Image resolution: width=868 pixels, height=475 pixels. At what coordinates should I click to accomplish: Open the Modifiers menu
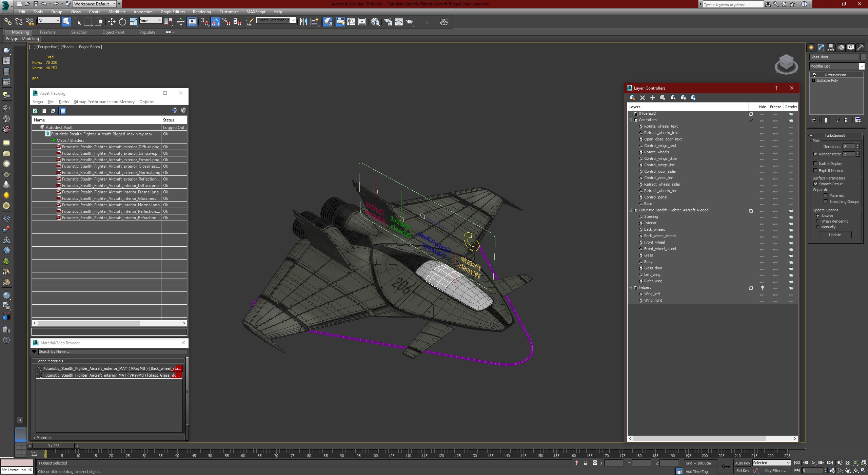click(117, 12)
